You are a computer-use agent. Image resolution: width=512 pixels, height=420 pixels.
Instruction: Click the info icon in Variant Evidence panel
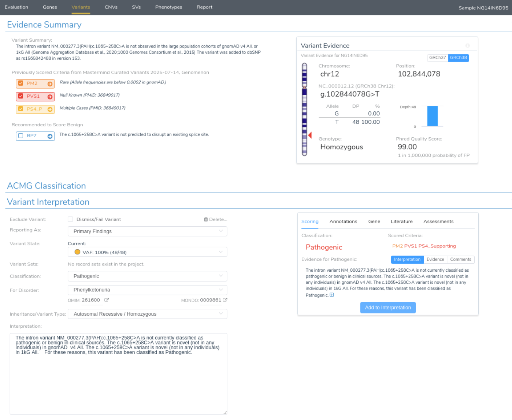467,45
